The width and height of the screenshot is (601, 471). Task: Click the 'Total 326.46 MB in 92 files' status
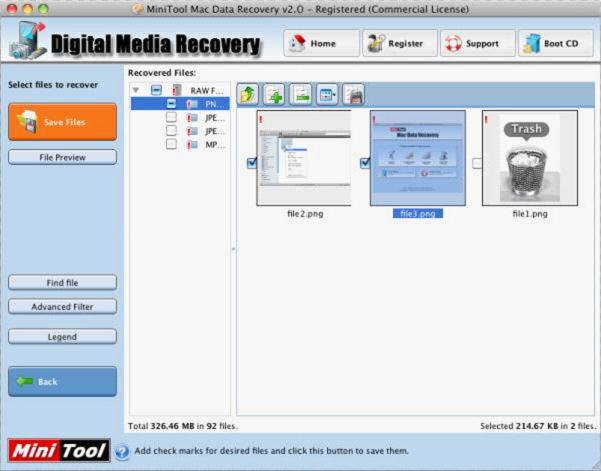pos(183,426)
